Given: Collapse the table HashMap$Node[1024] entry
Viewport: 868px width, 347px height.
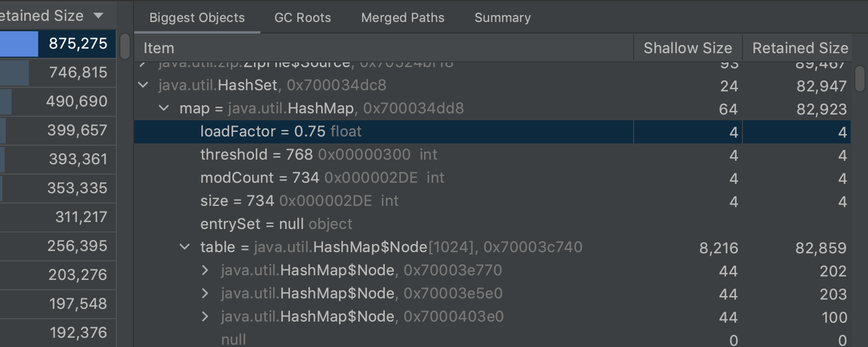Looking at the screenshot, I should pos(185,247).
